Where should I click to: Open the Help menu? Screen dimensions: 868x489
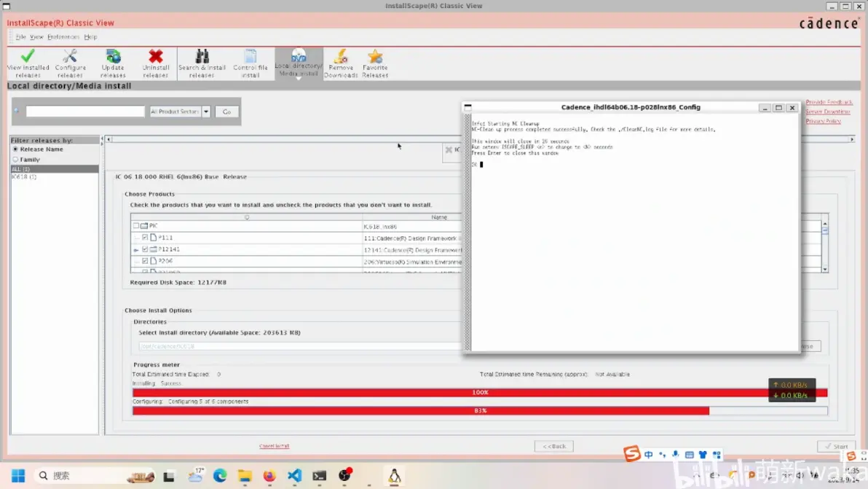point(90,37)
